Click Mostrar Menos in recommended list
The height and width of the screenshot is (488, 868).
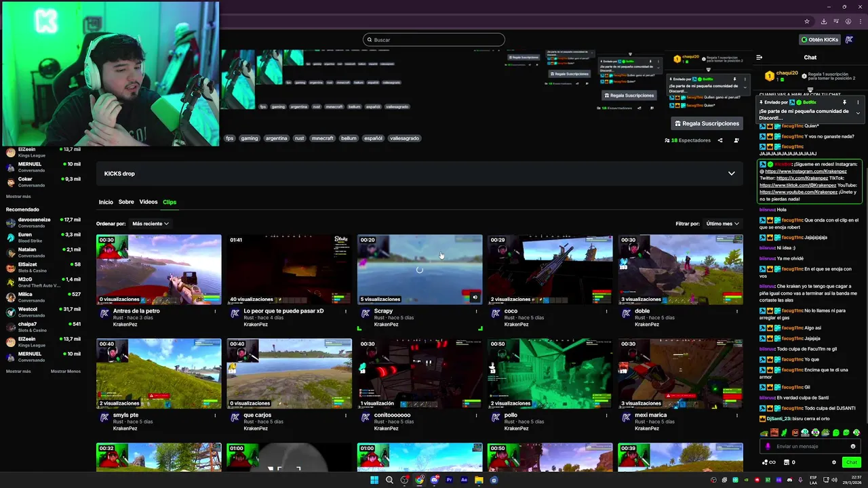(66, 371)
